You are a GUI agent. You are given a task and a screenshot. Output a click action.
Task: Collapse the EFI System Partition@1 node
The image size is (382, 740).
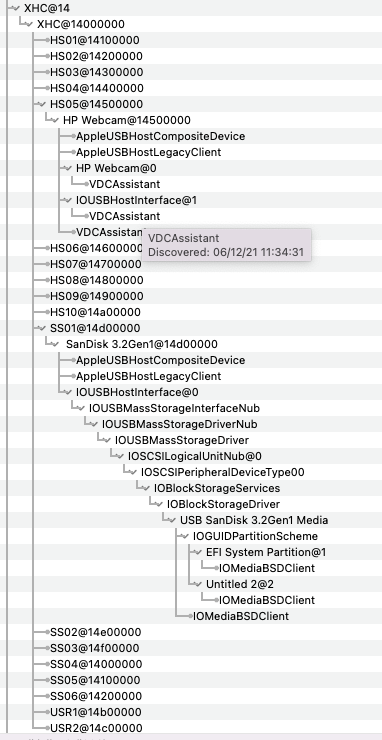tap(198, 552)
